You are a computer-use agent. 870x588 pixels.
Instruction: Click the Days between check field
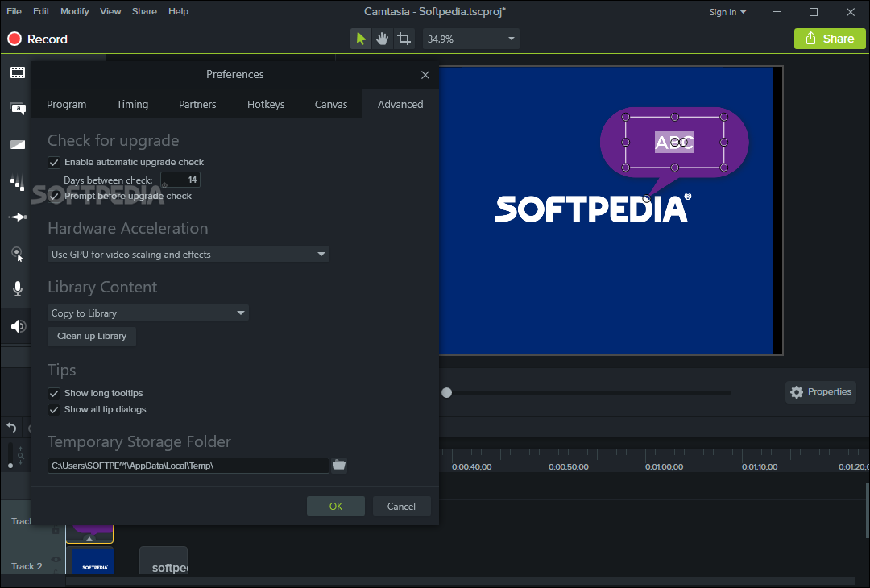[x=180, y=180]
